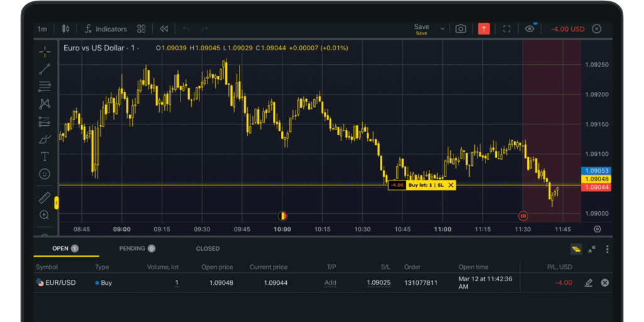Screen dimensions: 644x322
Task: Take a chart snapshot with camera icon
Action: pyautogui.click(x=461, y=29)
